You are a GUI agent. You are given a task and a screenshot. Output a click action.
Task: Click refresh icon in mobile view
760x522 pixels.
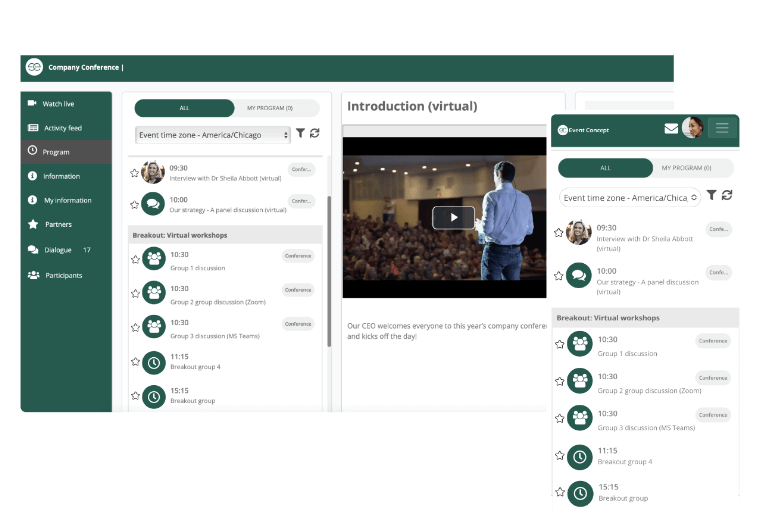coord(727,195)
